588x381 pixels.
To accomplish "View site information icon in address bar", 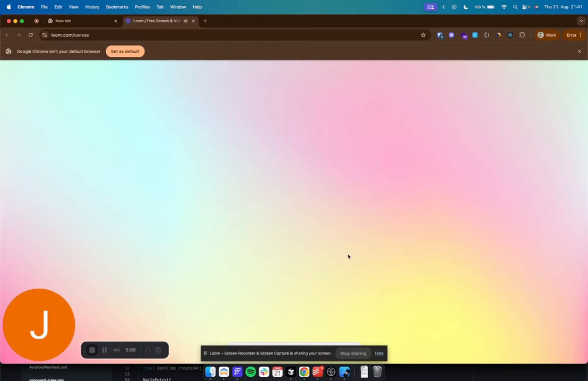I will (45, 35).
